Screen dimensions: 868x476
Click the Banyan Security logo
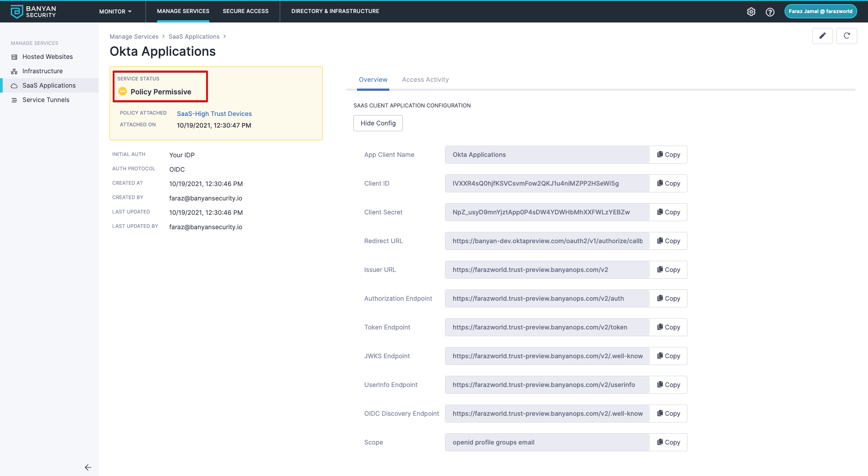(x=34, y=12)
